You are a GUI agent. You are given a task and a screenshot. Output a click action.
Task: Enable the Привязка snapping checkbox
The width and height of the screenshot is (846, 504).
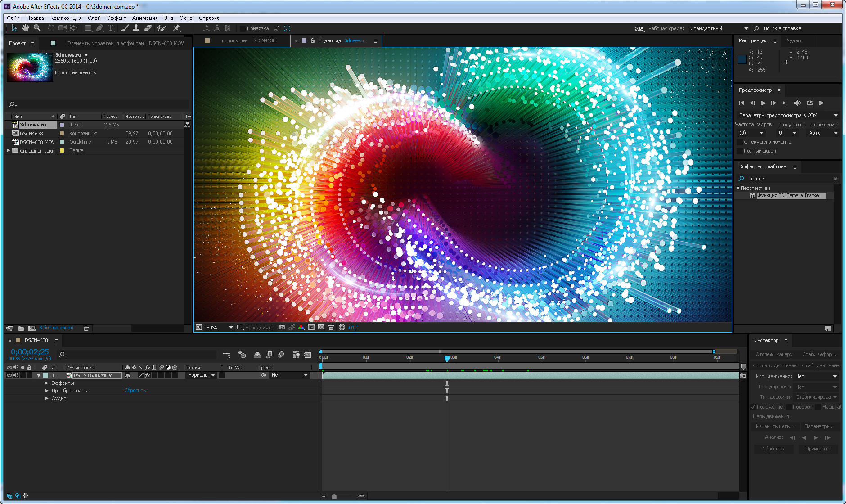coord(243,28)
